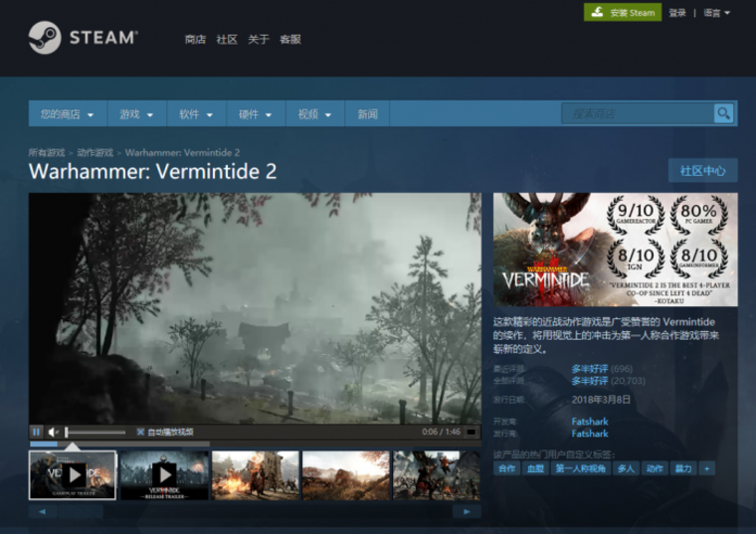The height and width of the screenshot is (534, 756).
Task: Click 多人 tag
Action: (626, 468)
